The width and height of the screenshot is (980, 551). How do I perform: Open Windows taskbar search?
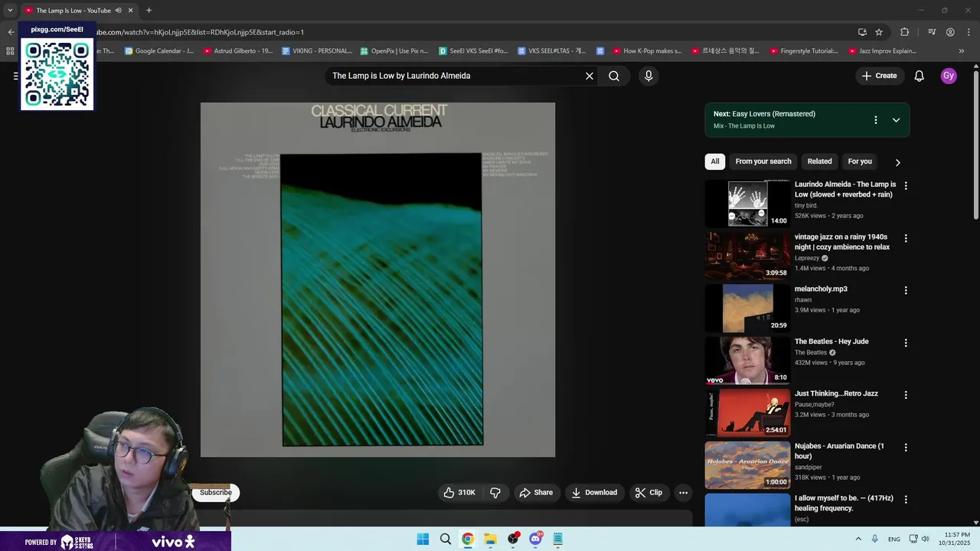tap(445, 539)
